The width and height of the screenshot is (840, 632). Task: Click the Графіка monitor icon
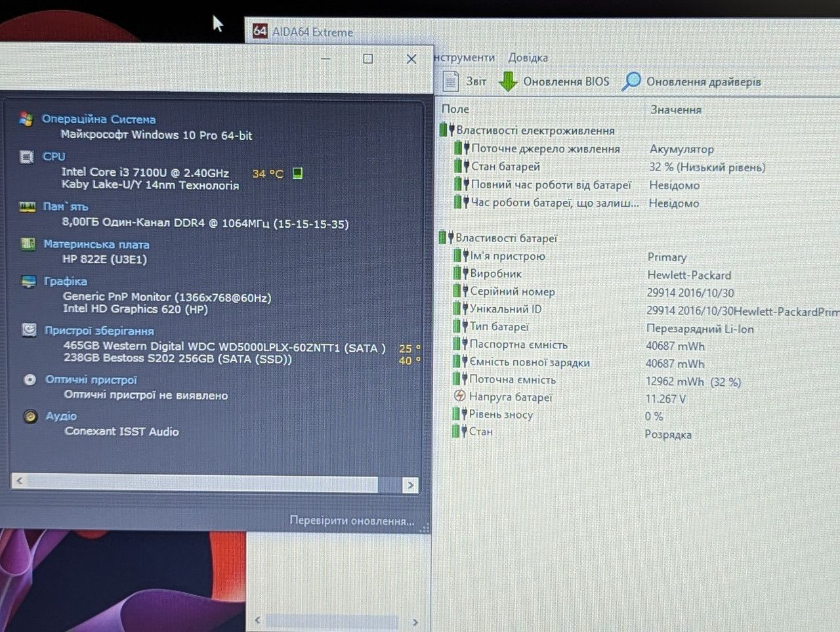(x=28, y=282)
